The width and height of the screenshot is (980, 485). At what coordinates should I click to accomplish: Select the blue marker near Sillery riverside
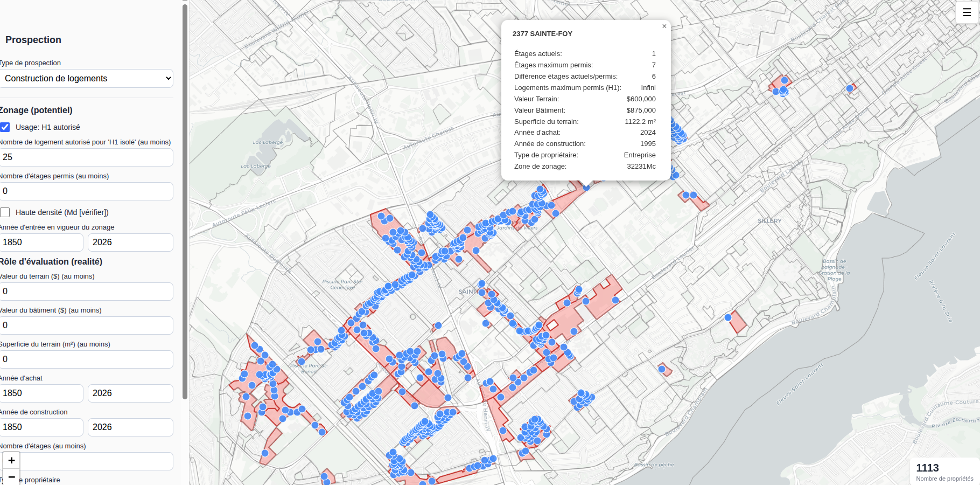[x=728, y=317]
